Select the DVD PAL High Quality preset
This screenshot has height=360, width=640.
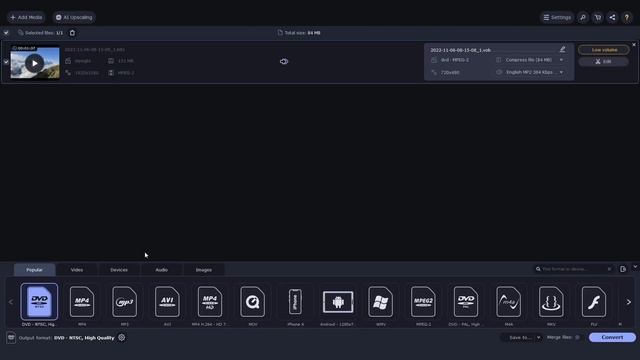click(466, 302)
